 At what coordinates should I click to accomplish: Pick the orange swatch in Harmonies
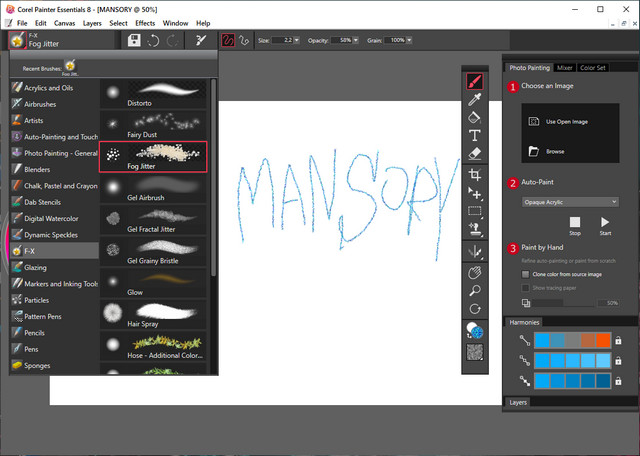(x=603, y=341)
